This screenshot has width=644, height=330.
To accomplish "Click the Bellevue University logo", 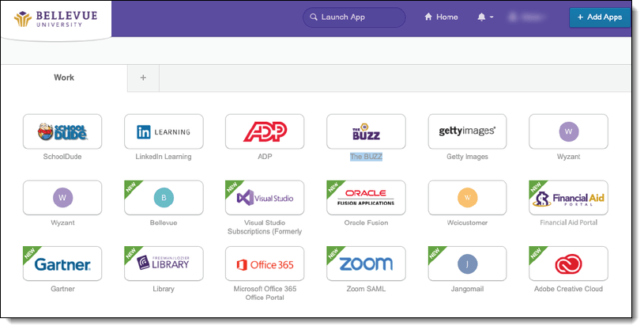I will (x=56, y=18).
